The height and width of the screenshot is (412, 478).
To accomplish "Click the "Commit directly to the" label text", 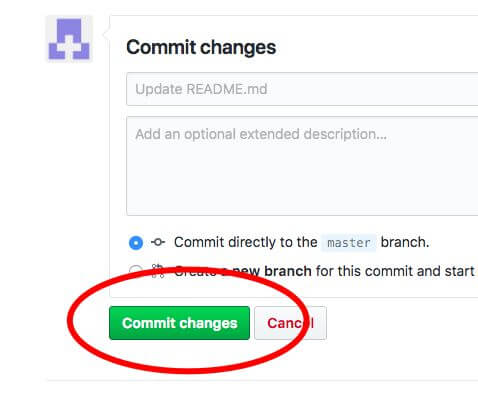I will [x=246, y=242].
